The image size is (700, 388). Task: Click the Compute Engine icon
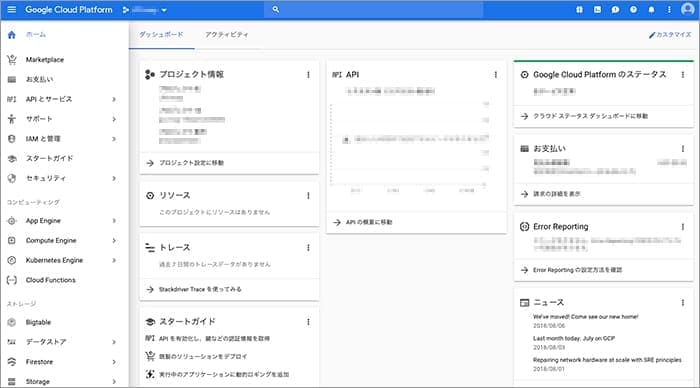(12, 240)
